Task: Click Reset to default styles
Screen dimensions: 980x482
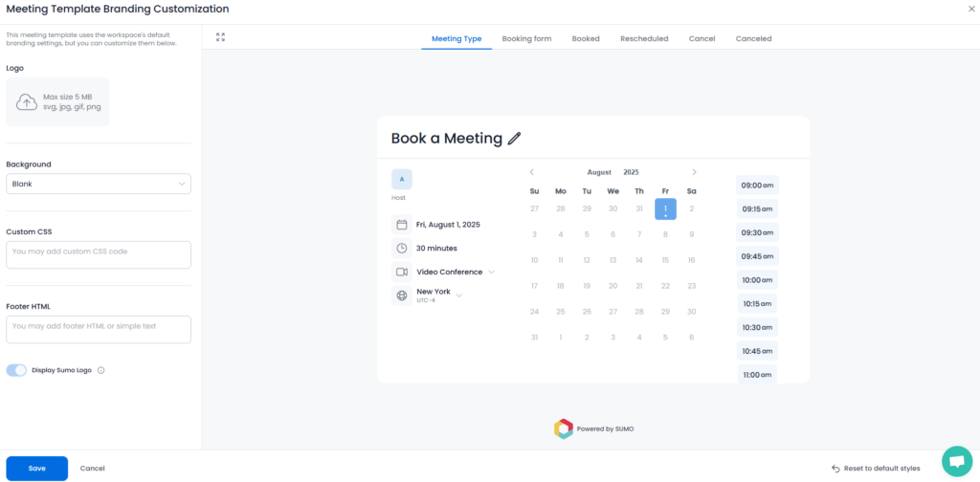Action: tap(876, 469)
